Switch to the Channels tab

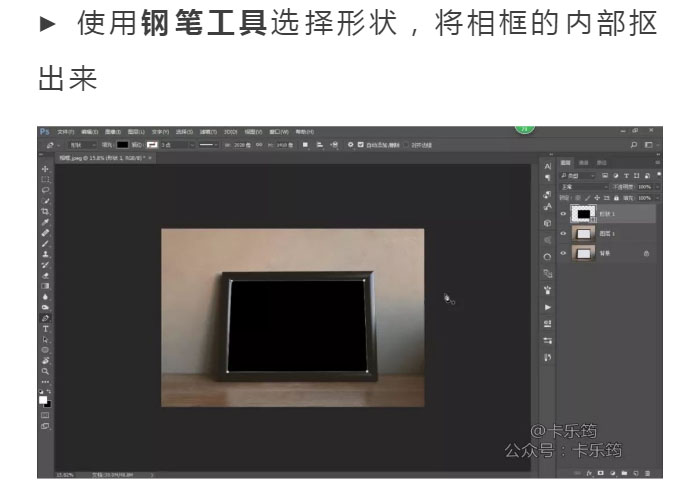[x=583, y=162]
